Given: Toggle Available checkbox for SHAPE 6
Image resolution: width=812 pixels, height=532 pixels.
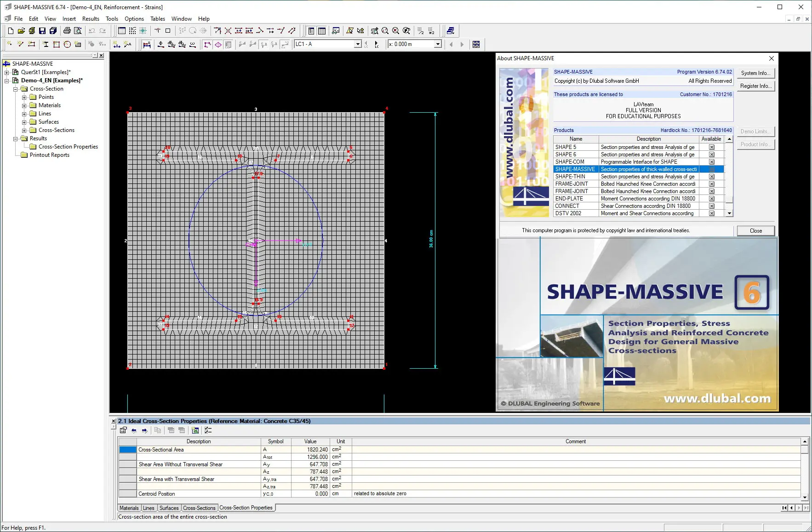Looking at the screenshot, I should pos(711,154).
